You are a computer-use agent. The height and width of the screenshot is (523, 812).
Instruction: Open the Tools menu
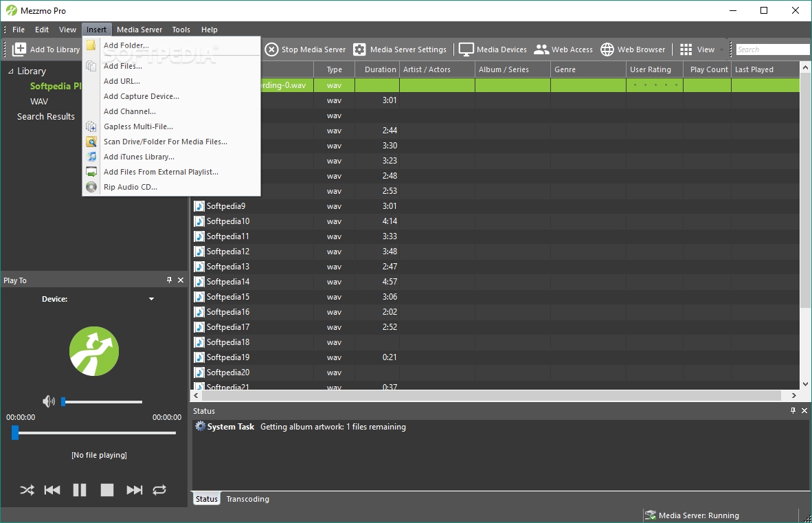click(x=181, y=30)
